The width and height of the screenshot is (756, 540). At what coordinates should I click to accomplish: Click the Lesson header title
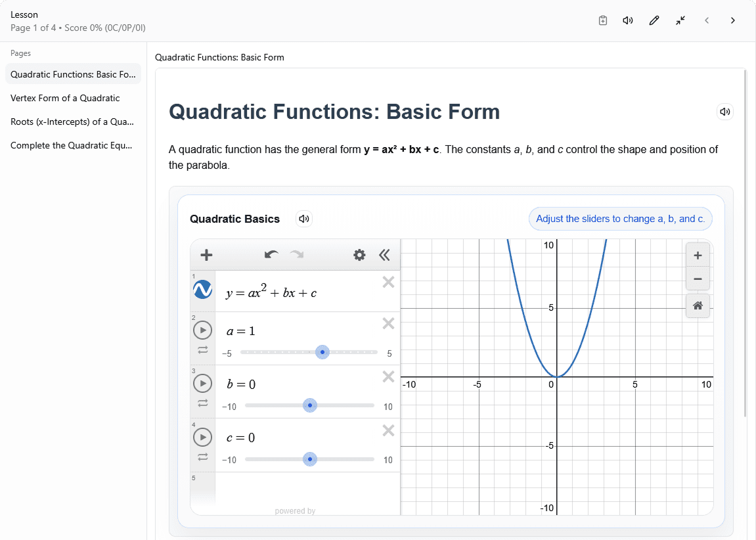point(24,14)
